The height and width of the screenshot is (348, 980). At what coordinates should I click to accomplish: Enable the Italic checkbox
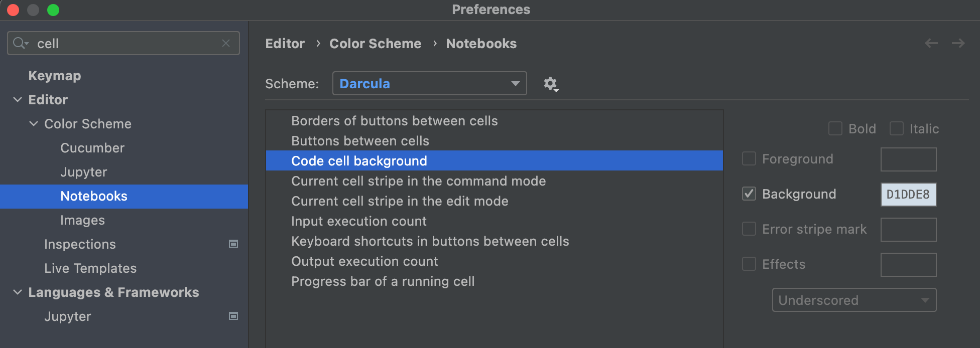click(897, 129)
